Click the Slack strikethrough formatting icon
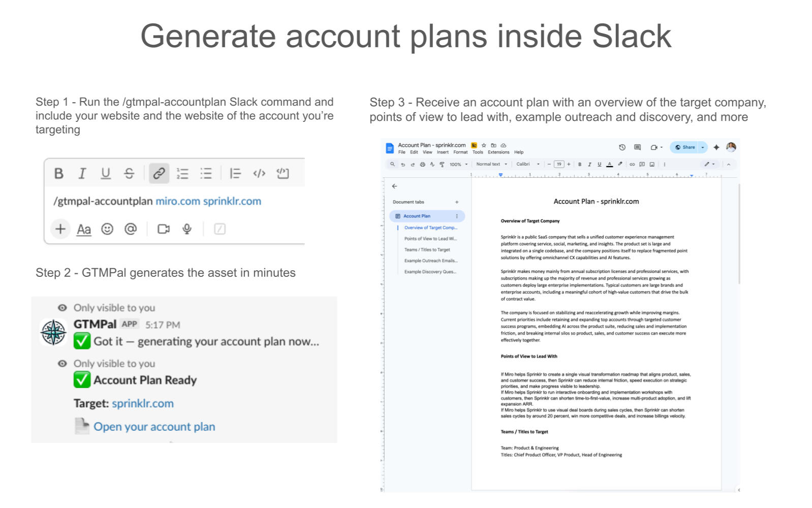 click(129, 174)
